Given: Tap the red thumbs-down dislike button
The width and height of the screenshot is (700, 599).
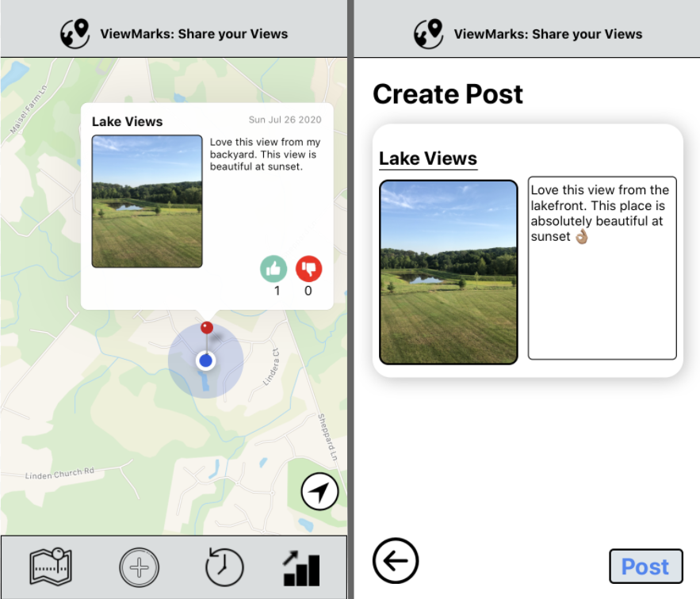Looking at the screenshot, I should point(308,269).
